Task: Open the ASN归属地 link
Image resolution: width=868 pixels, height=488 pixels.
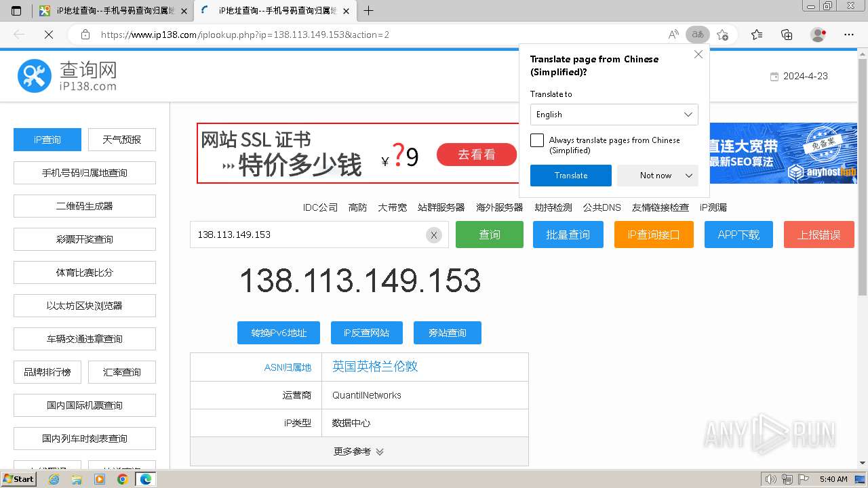Action: coord(288,367)
